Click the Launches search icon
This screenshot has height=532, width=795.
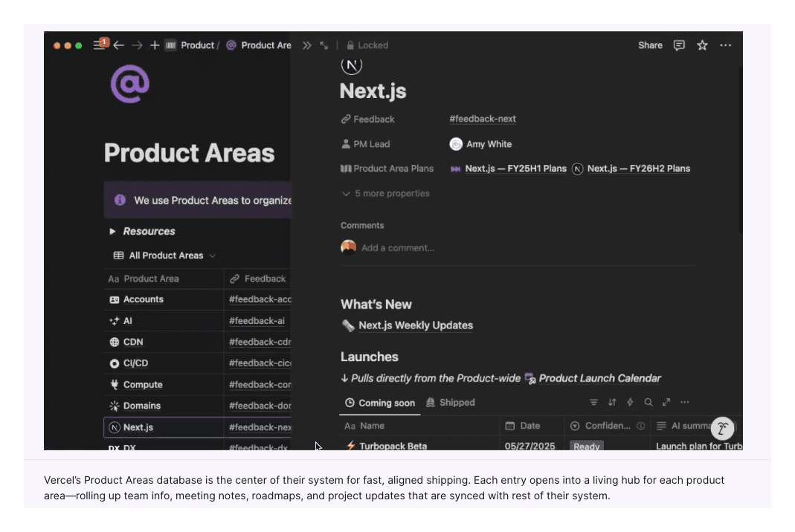(x=648, y=402)
